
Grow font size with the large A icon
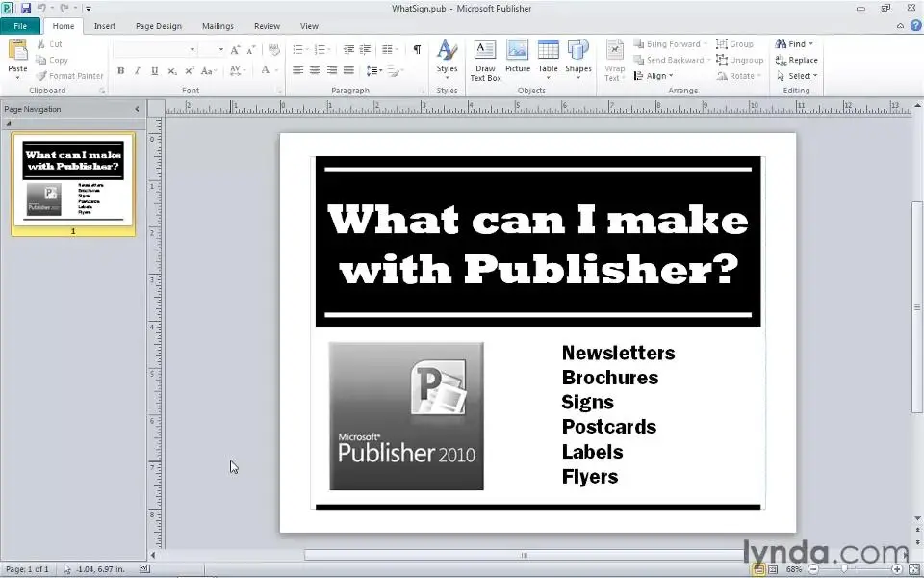pyautogui.click(x=235, y=50)
